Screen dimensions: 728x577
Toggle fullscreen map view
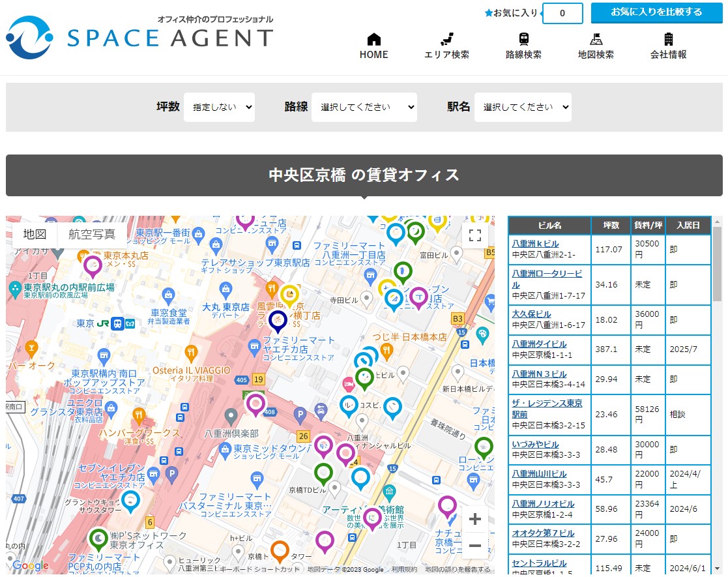coord(475,235)
